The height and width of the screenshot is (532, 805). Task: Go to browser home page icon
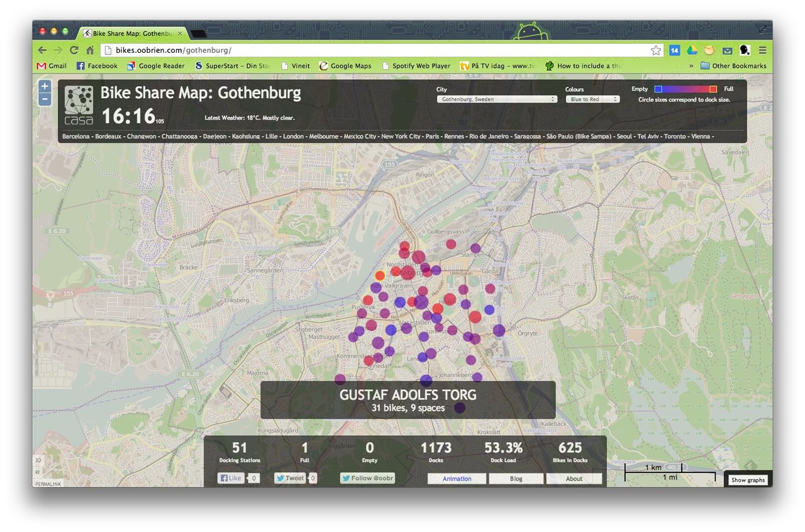[x=91, y=50]
